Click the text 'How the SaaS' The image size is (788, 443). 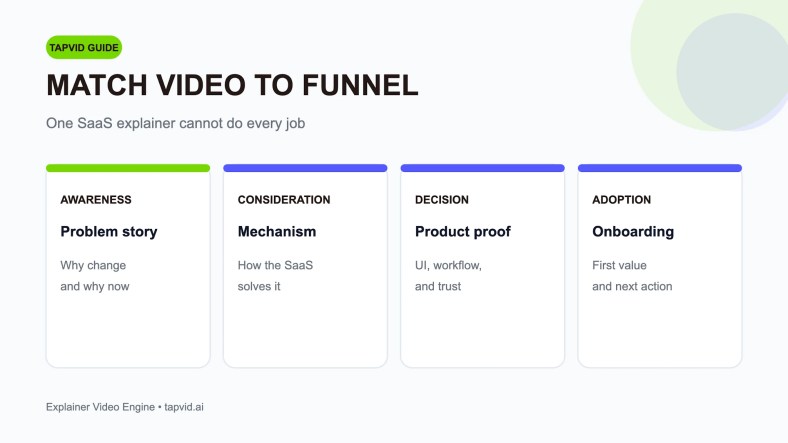tap(275, 265)
